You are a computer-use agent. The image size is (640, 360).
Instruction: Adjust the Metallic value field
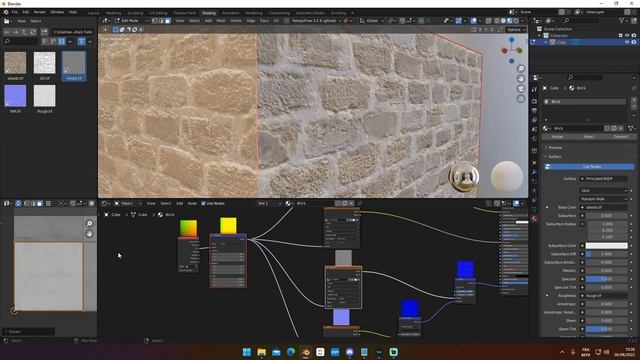click(x=606, y=271)
